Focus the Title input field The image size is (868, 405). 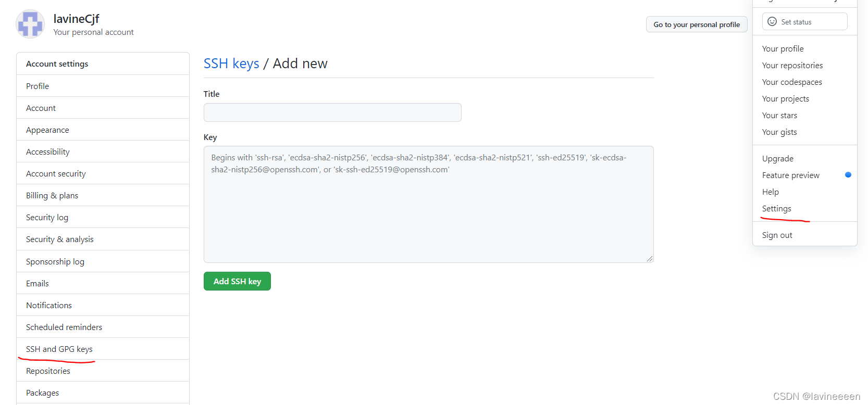[332, 112]
